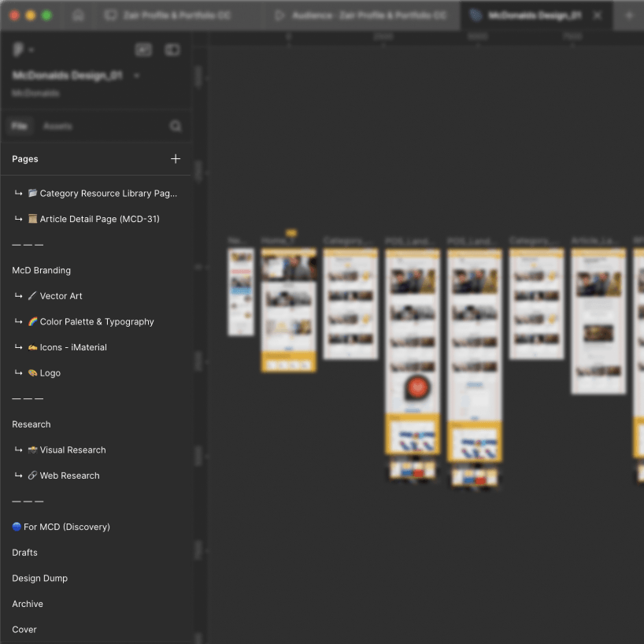The image size is (644, 644).
Task: Select the frame with the red circle
Action: coord(413,352)
